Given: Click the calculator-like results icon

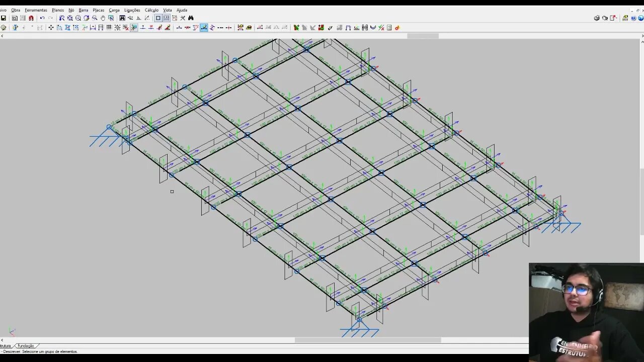Looking at the screenshot, I should (x=389, y=28).
